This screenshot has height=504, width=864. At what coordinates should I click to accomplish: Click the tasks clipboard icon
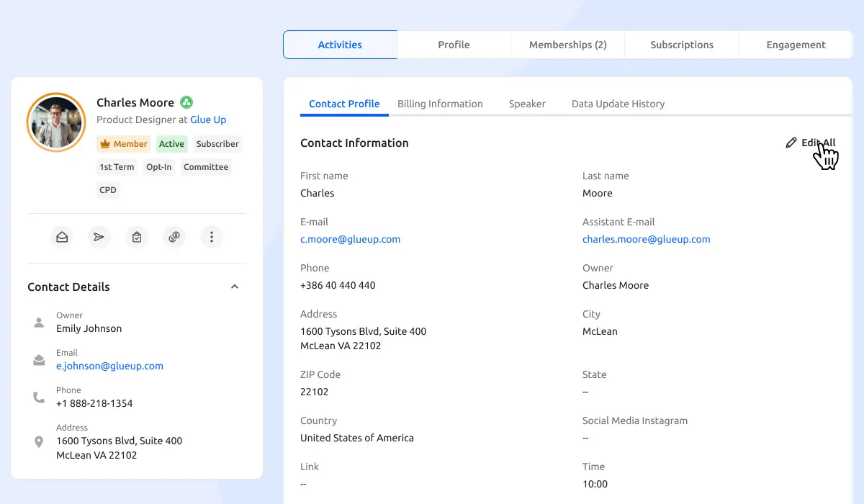point(137,237)
